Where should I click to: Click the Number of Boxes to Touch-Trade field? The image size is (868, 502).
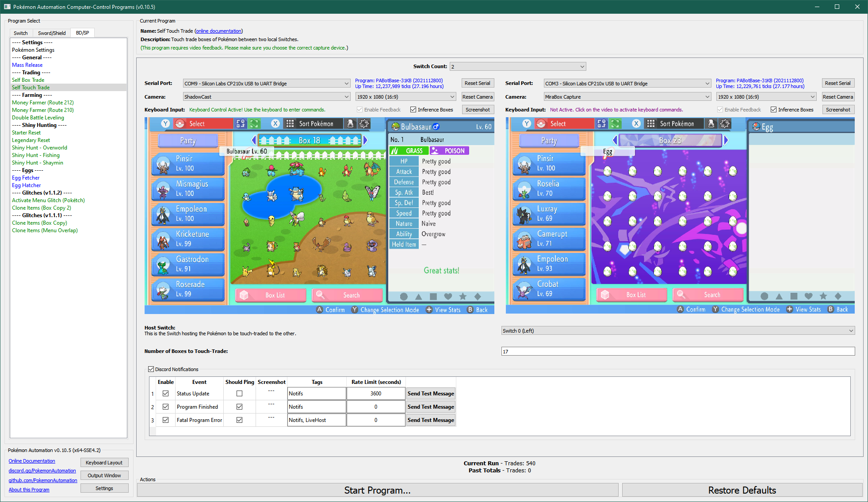click(x=677, y=352)
